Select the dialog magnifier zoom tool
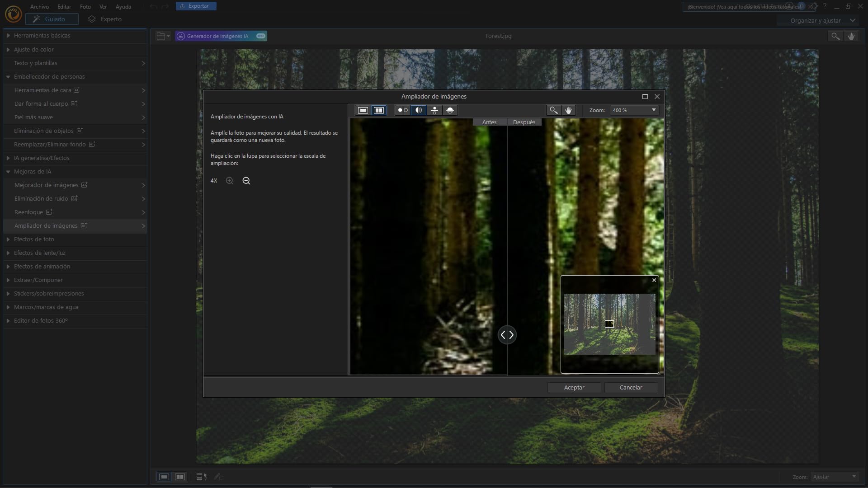The width and height of the screenshot is (868, 488). [553, 110]
